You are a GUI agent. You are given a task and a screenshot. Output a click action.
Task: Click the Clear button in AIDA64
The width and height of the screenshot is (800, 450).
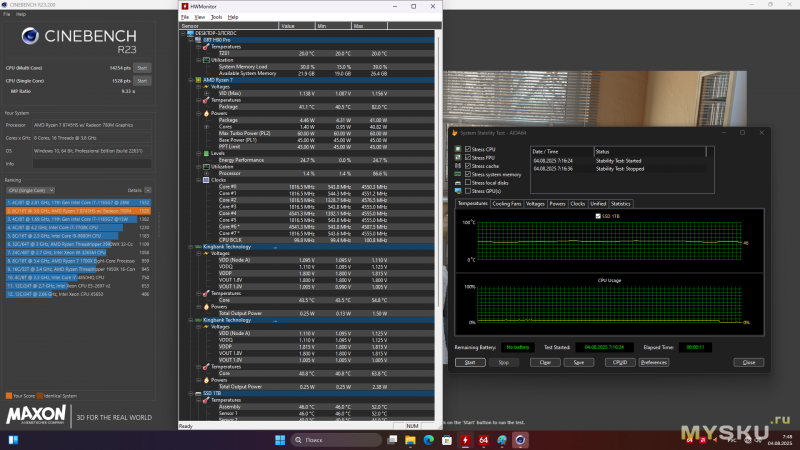[545, 362]
